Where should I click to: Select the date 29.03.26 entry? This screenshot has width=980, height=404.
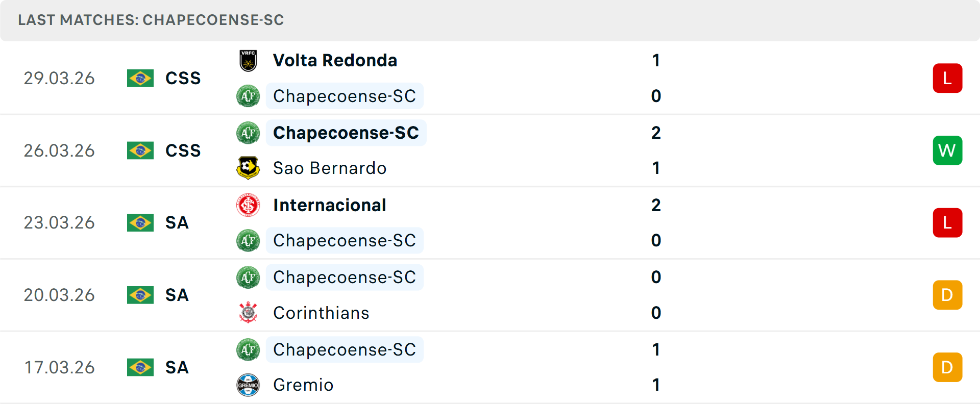coord(59,78)
